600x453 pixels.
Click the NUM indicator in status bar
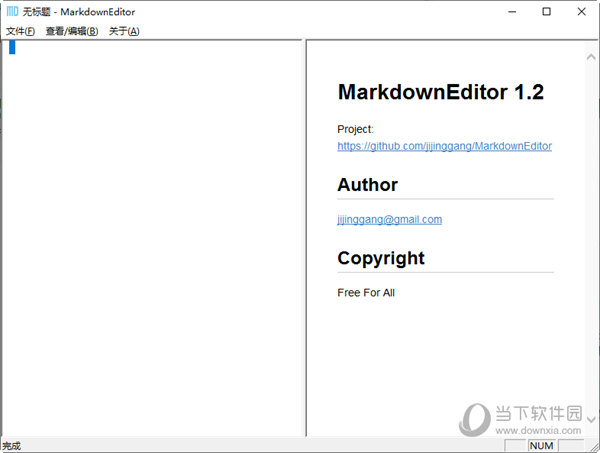(x=541, y=446)
